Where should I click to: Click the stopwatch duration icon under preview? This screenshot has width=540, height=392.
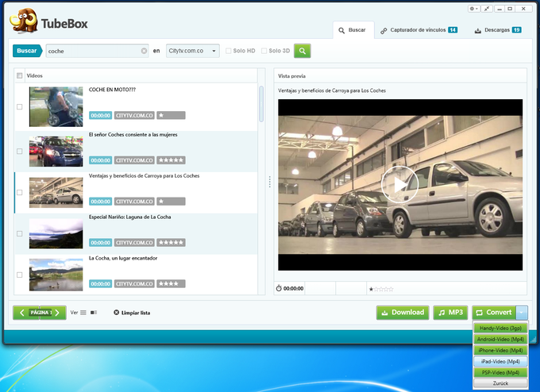pyautogui.click(x=279, y=288)
